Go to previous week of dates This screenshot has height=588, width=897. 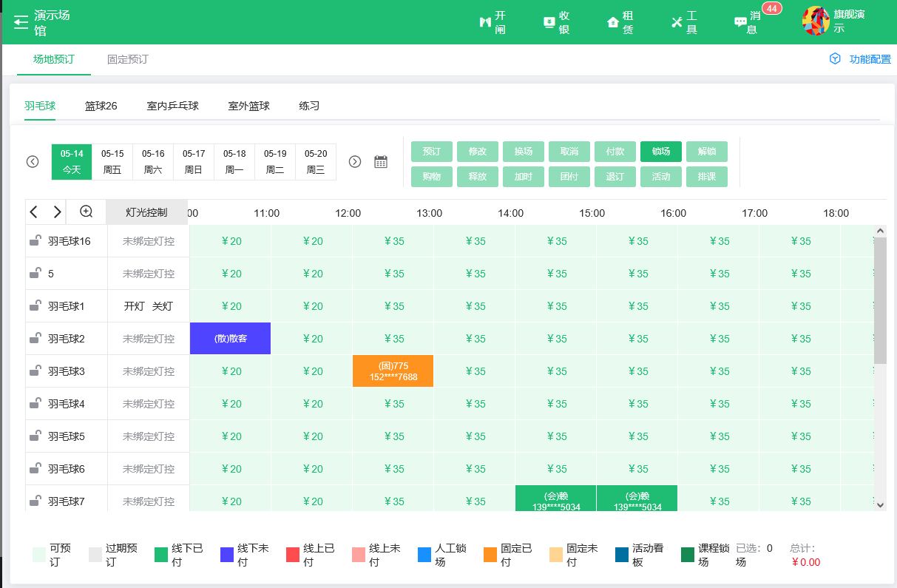coord(33,161)
